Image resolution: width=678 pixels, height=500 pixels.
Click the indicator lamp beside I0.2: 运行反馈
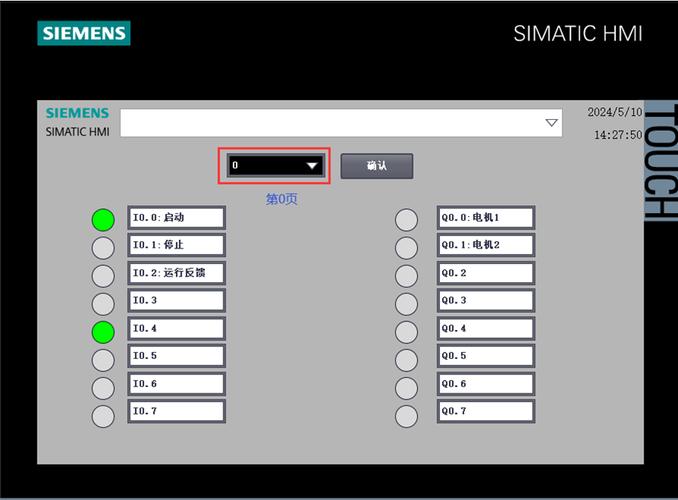click(103, 276)
